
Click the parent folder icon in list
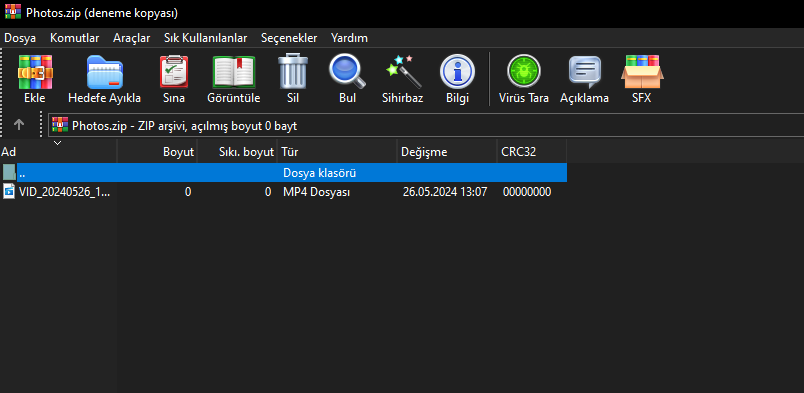click(9, 173)
